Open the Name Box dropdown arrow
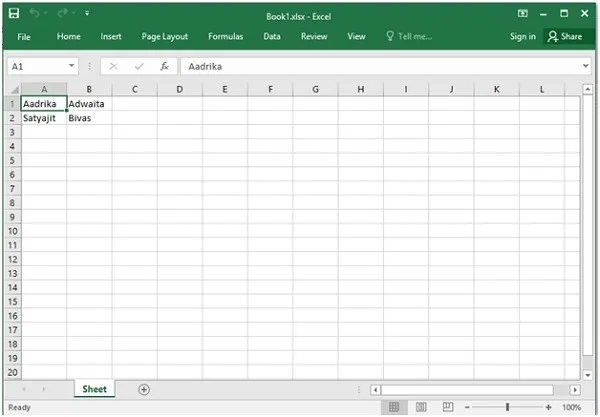The width and height of the screenshot is (600, 417). (72, 66)
